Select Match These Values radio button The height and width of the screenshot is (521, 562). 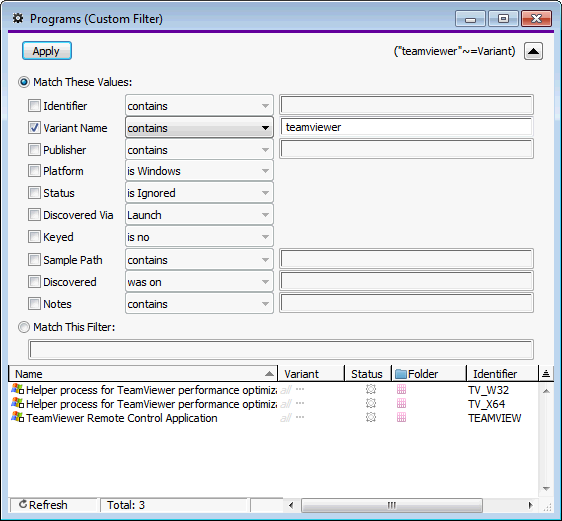pos(24,82)
